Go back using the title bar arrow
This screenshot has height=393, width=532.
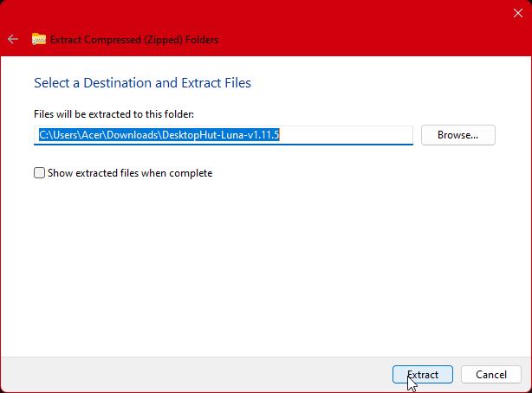pyautogui.click(x=13, y=40)
